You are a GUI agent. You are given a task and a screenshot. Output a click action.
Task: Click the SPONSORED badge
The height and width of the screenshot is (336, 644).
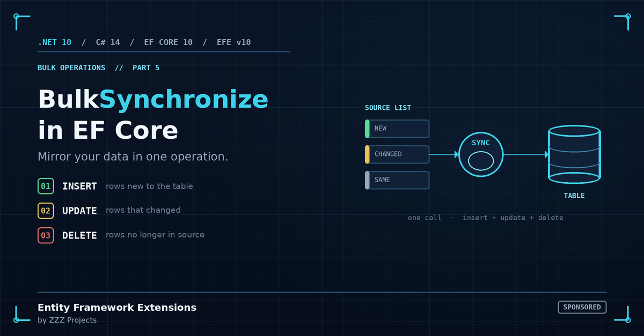coord(582,307)
